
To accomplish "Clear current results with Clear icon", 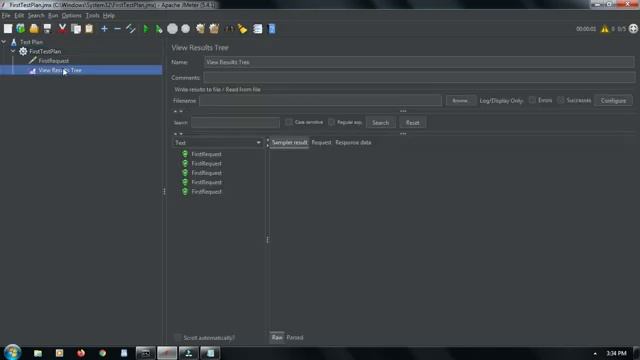I will tap(200, 29).
